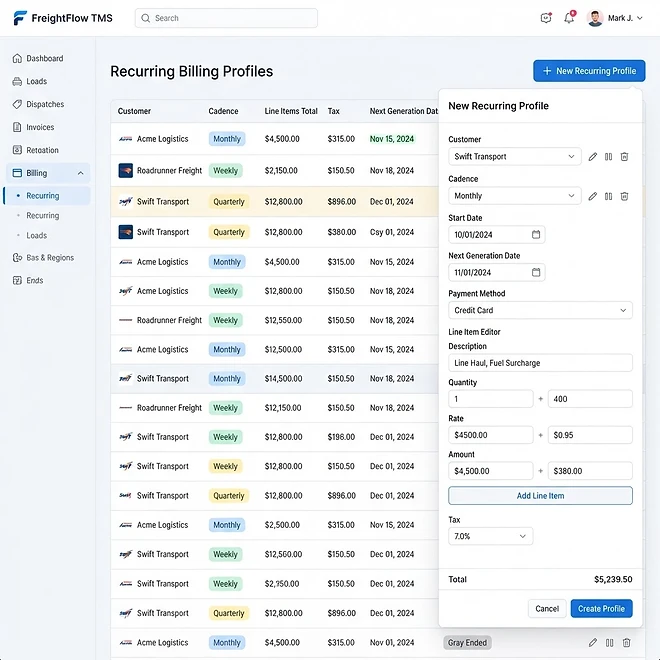Open Invoices in sidebar
This screenshot has width=660, height=660.
40,127
